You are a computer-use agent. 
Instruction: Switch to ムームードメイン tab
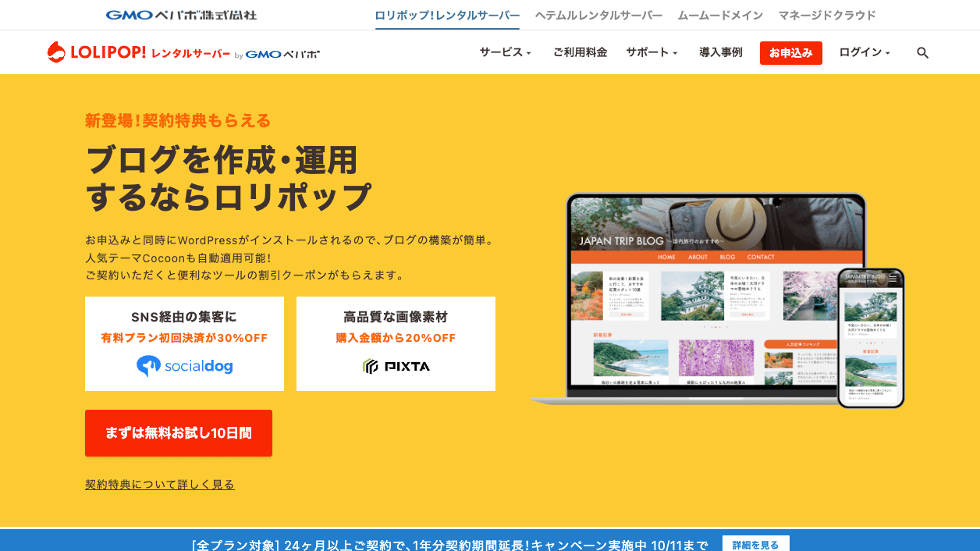[x=720, y=15]
